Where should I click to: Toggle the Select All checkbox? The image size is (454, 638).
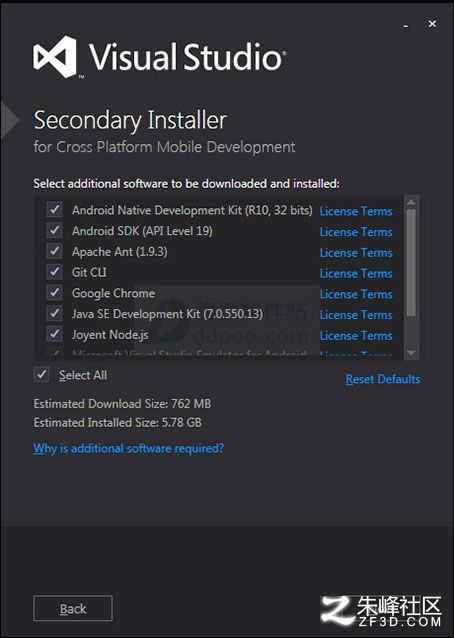click(41, 375)
